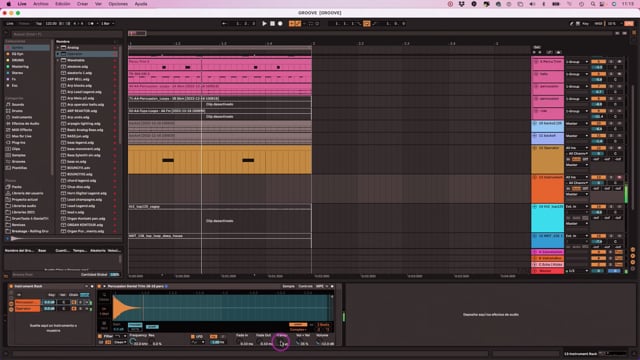Click the browser search field
Viewport: 640px width, 360px height.
click(x=66, y=34)
